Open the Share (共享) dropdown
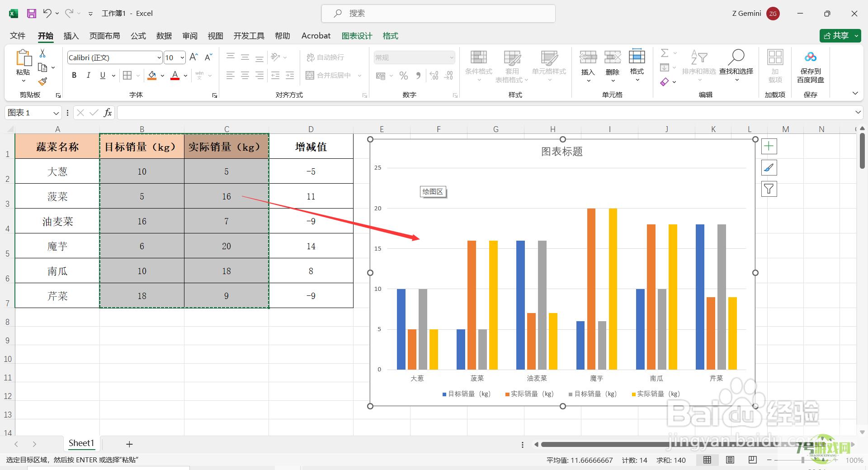The height and width of the screenshot is (470, 868). [857, 36]
